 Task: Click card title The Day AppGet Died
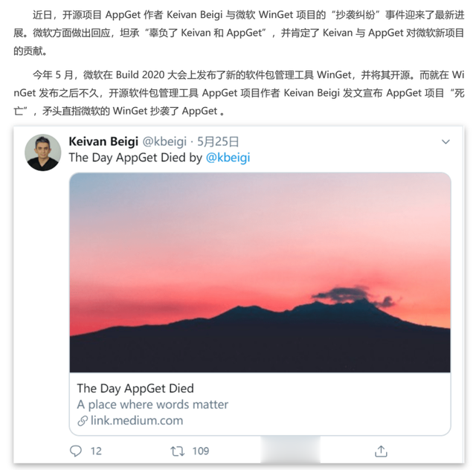coord(135,388)
